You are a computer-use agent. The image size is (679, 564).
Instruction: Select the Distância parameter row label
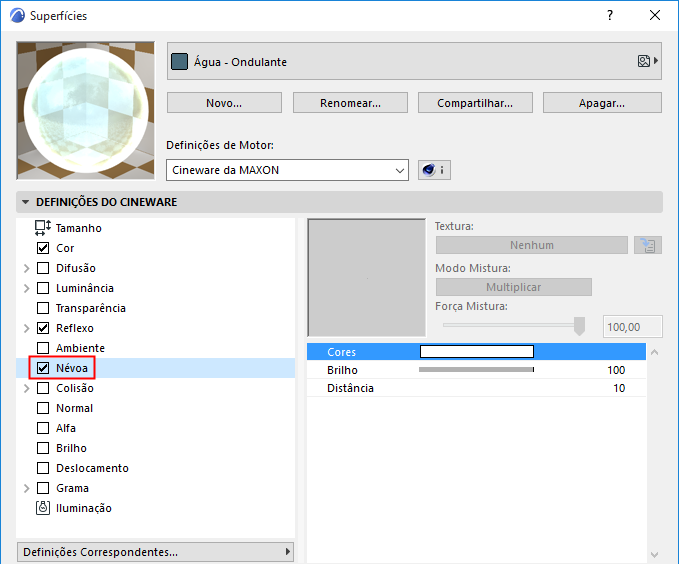tap(350, 388)
